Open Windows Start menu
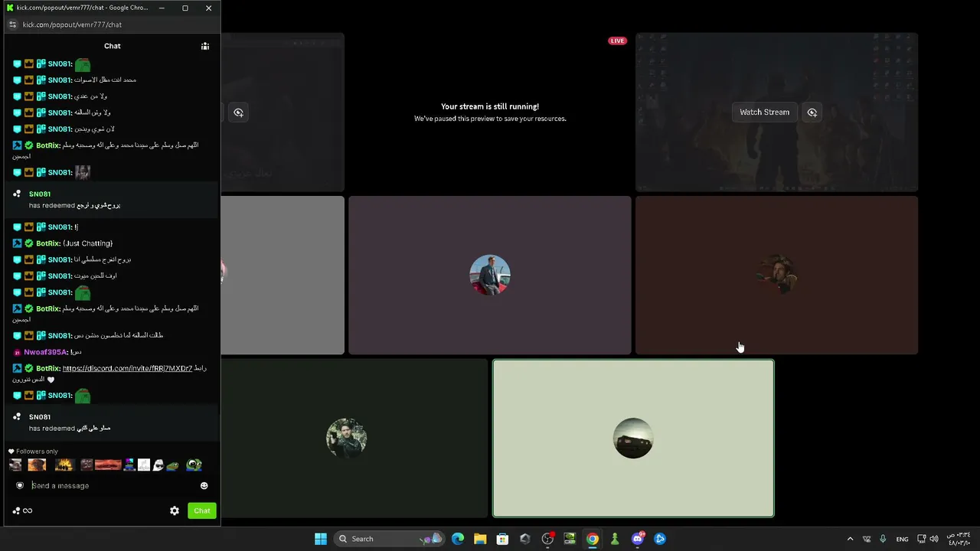Screen dimensions: 980x551 [x=321, y=539]
